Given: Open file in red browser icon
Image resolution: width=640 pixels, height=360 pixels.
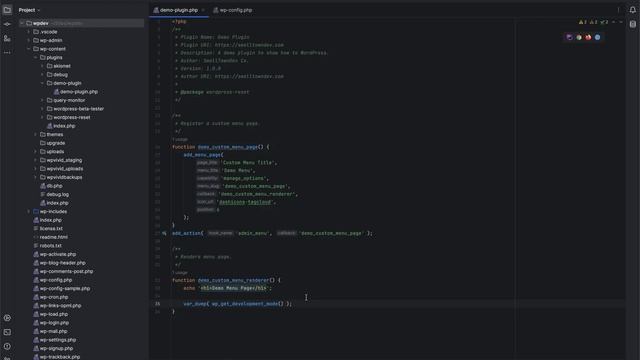Looking at the screenshot, I should (588, 37).
